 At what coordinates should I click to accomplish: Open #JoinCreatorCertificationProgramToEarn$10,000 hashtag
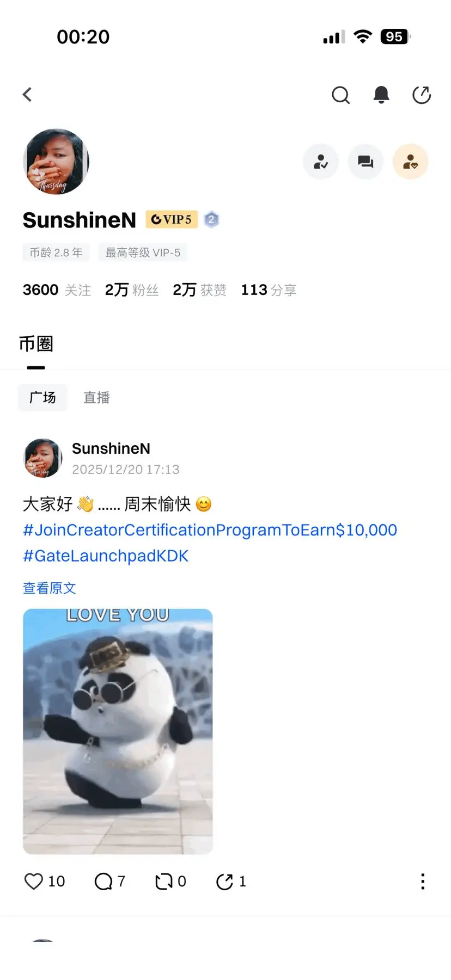click(x=210, y=530)
